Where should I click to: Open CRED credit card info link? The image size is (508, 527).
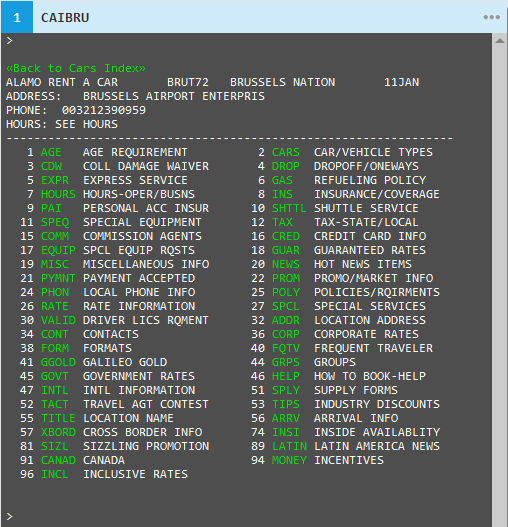pyautogui.click(x=285, y=236)
